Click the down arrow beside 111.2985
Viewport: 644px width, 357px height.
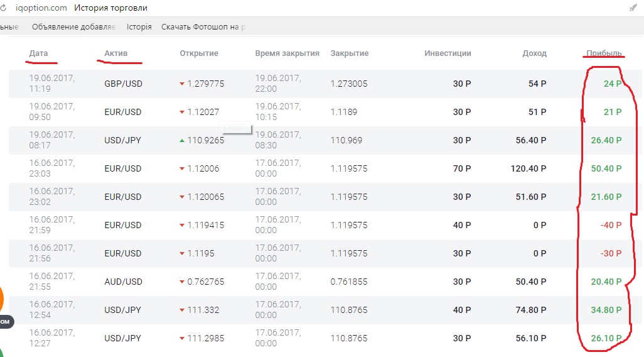[182, 339]
